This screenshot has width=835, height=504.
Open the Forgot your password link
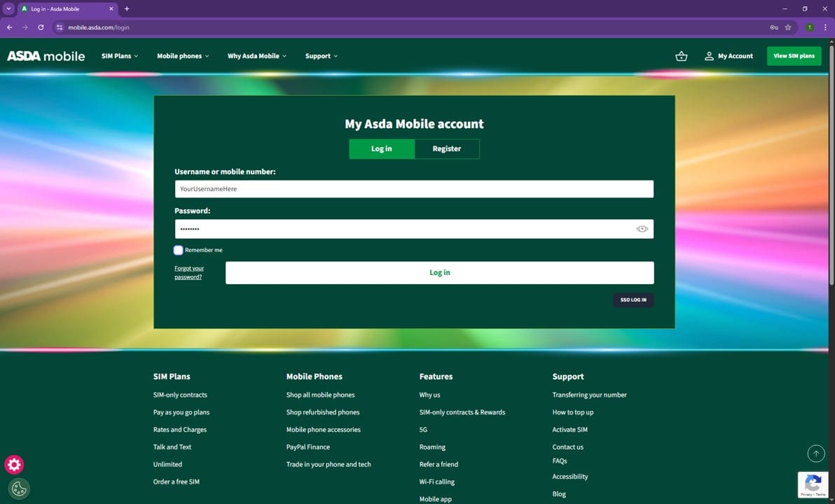tap(189, 272)
